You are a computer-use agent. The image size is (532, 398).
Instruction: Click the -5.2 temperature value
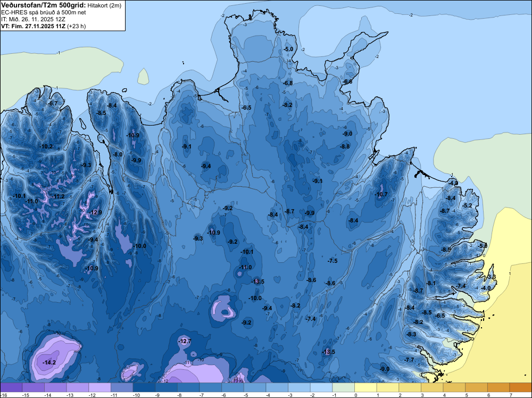(x=467, y=205)
